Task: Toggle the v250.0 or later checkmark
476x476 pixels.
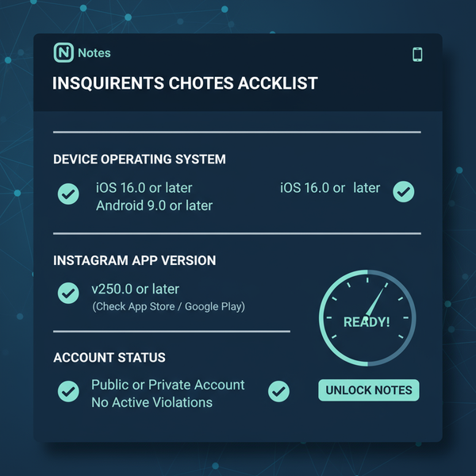Action: click(x=68, y=293)
